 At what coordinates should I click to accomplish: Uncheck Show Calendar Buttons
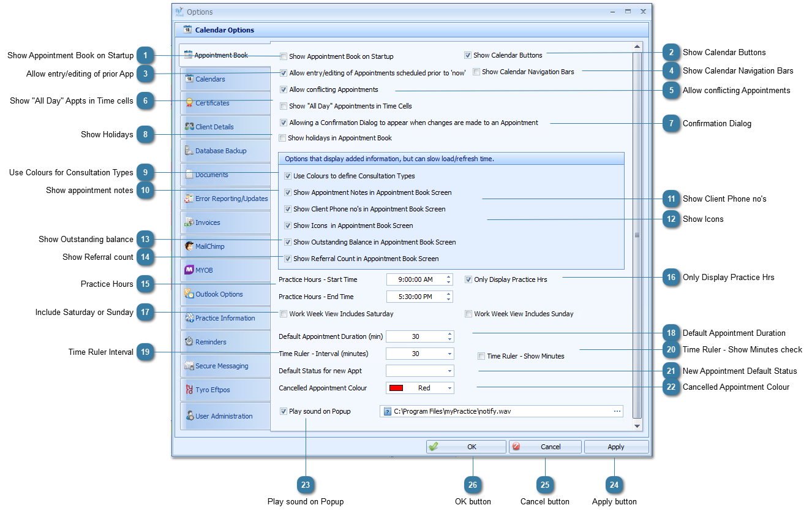pos(468,55)
